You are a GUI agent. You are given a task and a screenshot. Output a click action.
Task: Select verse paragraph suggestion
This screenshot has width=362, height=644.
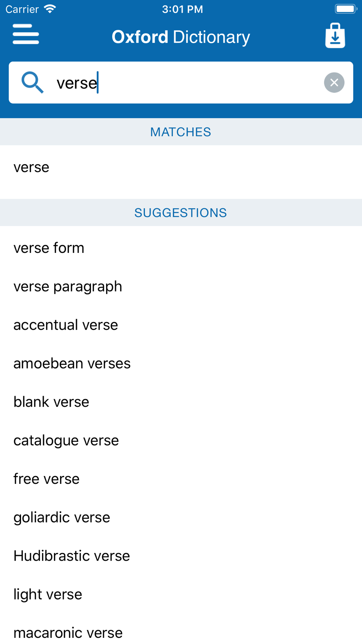[181, 287]
